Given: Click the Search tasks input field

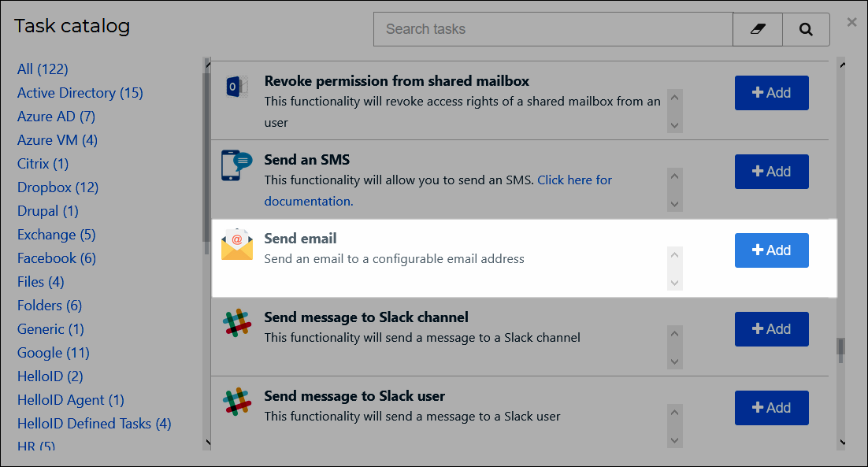Looking at the screenshot, I should point(553,29).
